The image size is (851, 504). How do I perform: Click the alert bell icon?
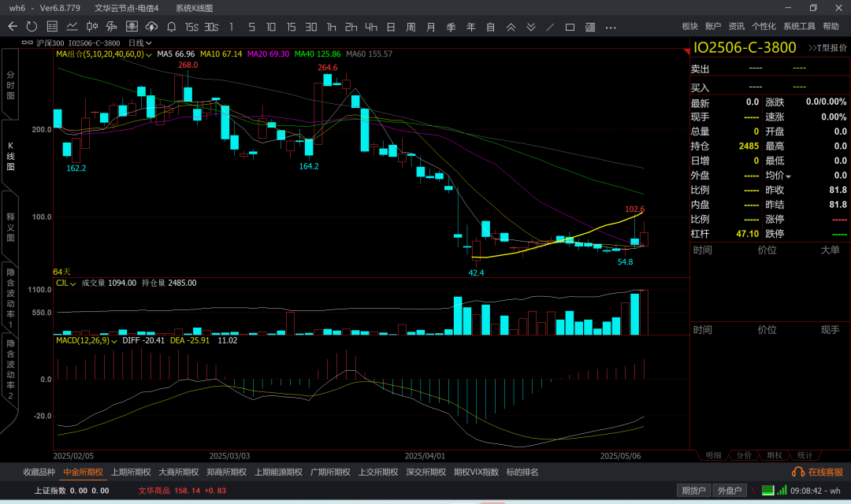click(x=171, y=27)
